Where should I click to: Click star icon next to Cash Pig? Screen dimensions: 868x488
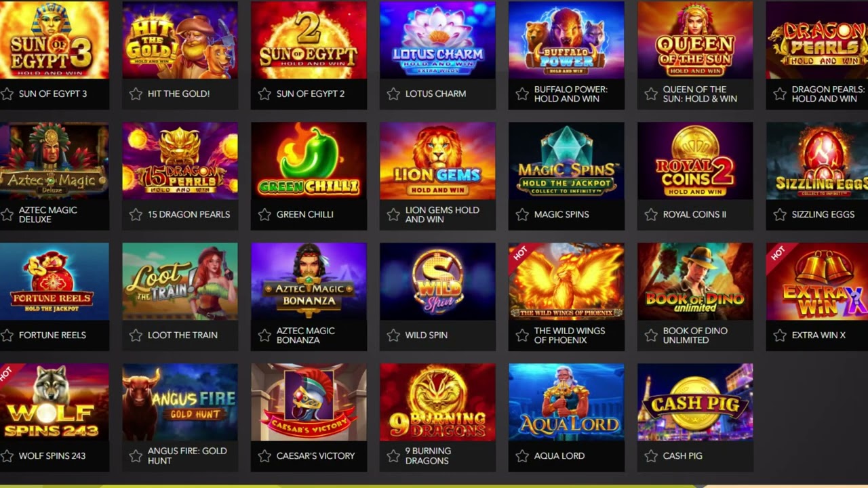coord(651,456)
